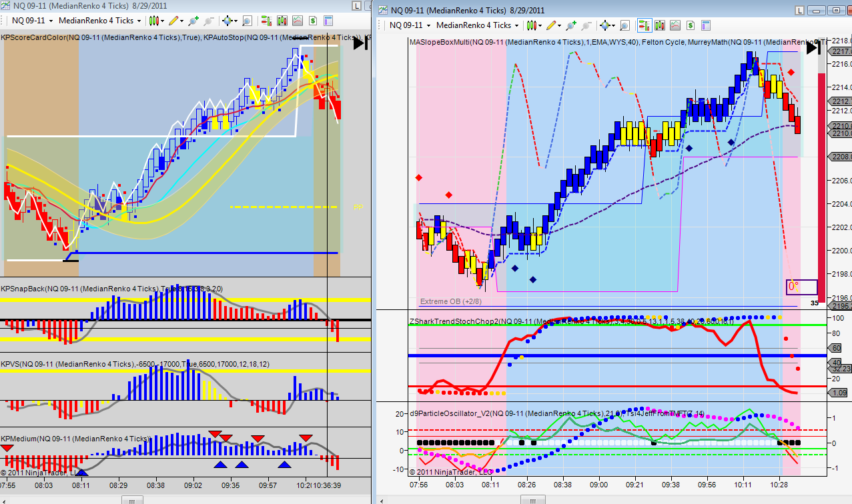The image size is (852, 504).
Task: Expand the drawing tools arrow in right chart toolbar
Action: [560, 26]
